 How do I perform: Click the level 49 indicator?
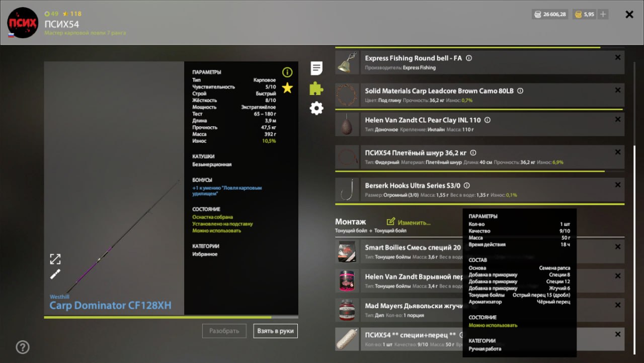pos(51,14)
